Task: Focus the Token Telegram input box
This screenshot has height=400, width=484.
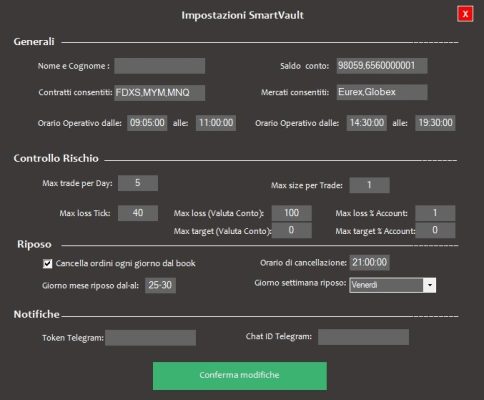Action: pyautogui.click(x=151, y=338)
